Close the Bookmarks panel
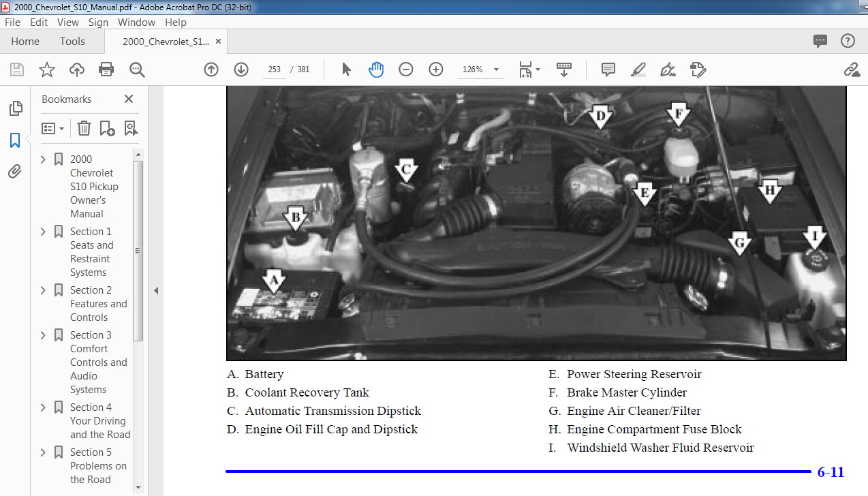Viewport: 868px width, 496px height. click(x=129, y=99)
